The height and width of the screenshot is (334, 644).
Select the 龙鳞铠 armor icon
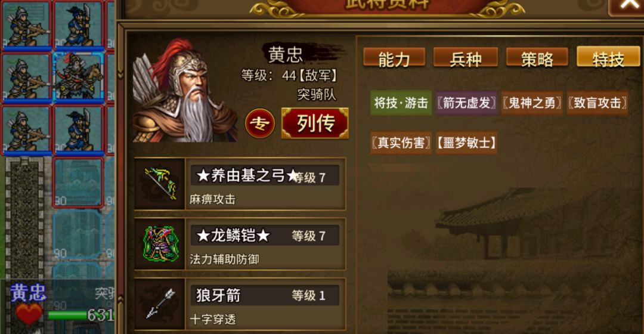160,243
